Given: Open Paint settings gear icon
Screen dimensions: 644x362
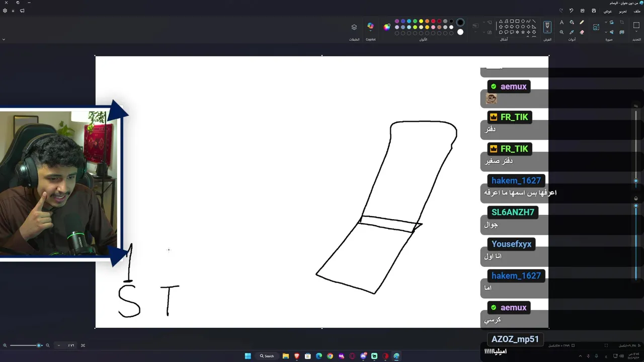Looking at the screenshot, I should 5,11.
